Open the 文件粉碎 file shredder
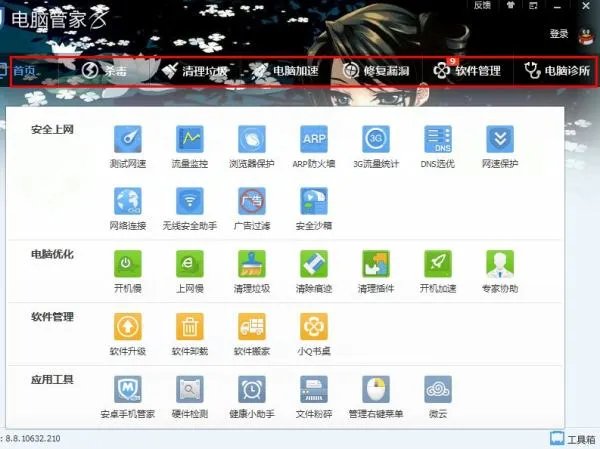This screenshot has width=600, height=449. click(x=313, y=389)
